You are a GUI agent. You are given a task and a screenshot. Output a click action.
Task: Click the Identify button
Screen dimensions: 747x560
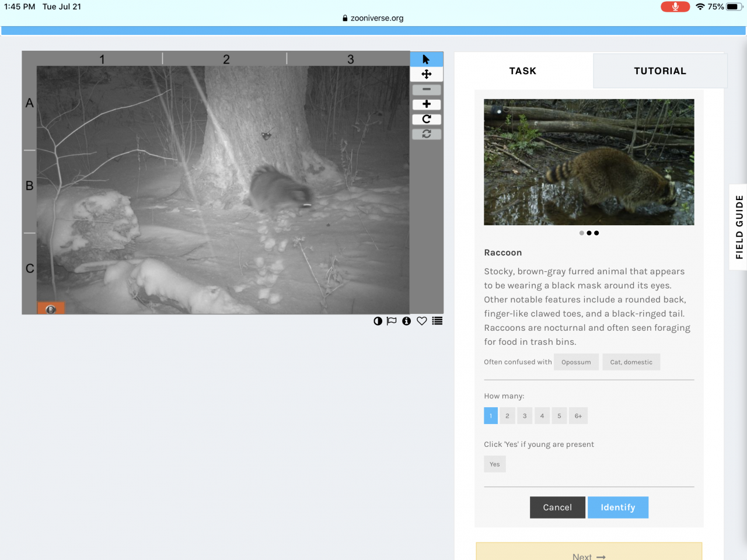click(618, 508)
